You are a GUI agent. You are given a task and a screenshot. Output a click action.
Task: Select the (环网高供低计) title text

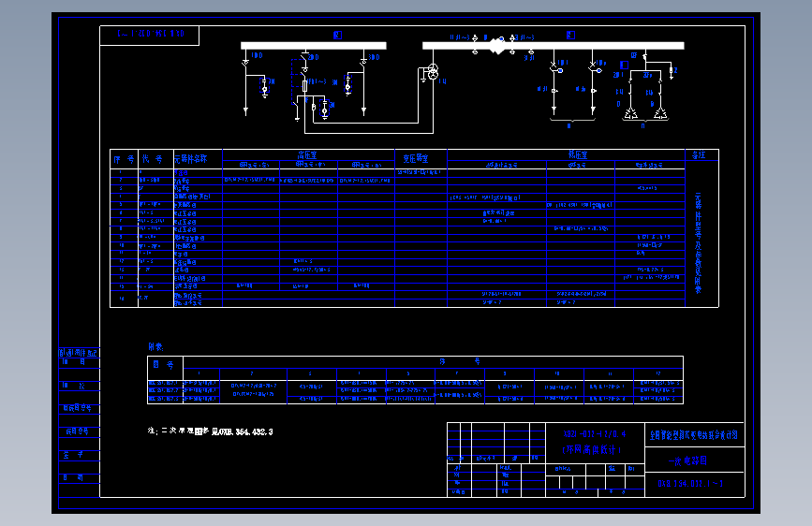pyautogui.click(x=592, y=450)
